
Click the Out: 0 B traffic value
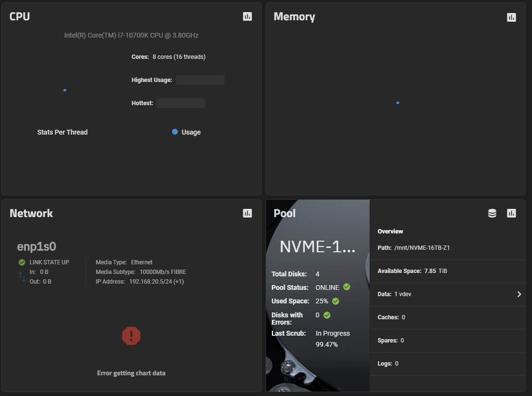coord(40,282)
